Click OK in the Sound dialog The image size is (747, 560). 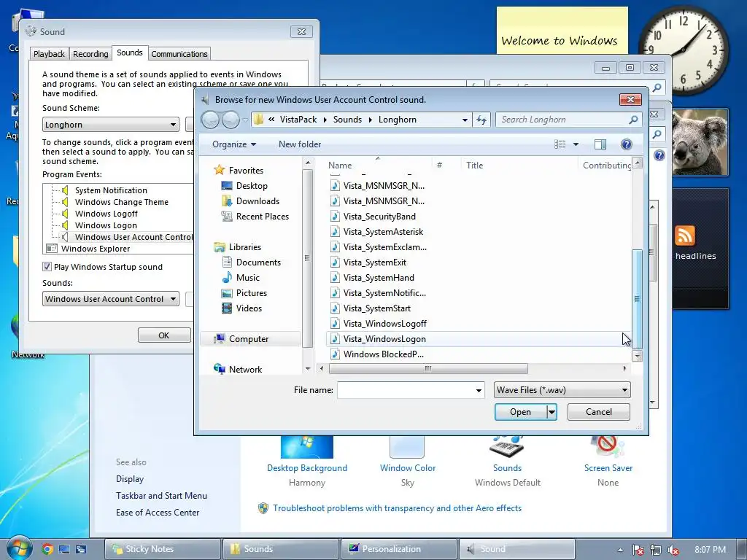[164, 335]
